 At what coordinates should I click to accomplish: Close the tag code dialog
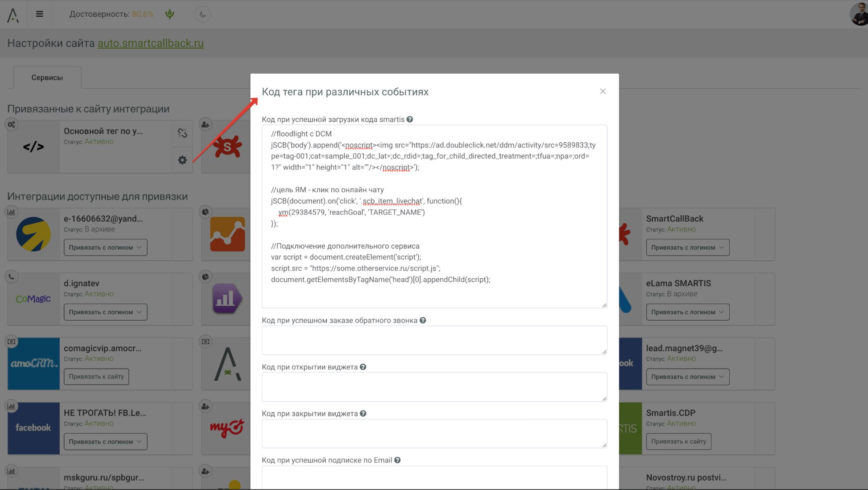tap(603, 92)
